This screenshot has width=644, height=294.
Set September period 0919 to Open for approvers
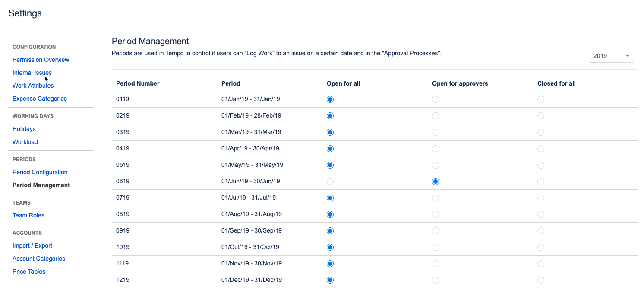(x=435, y=230)
